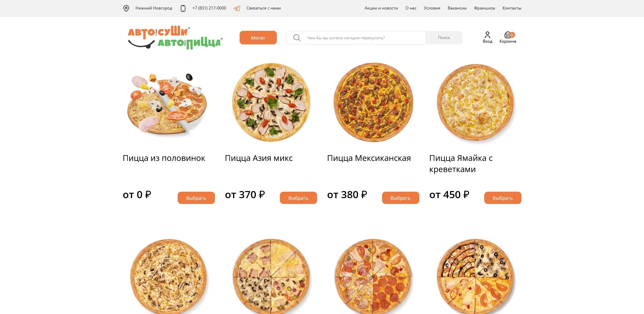644x314 pixels.
Task: Open the orange Меню button
Action: click(x=258, y=38)
